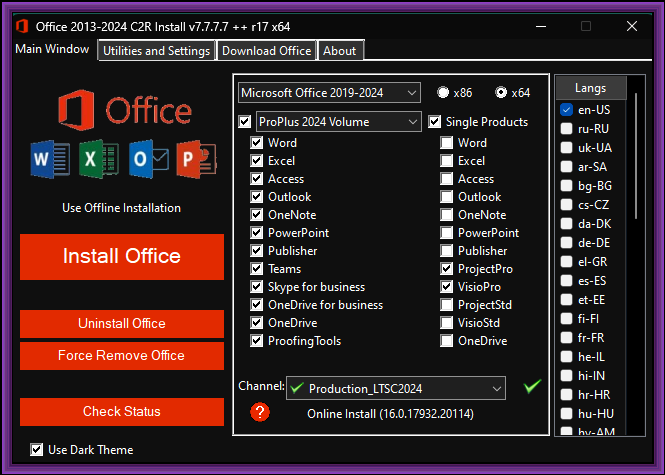Uncheck Publisher in ProPlus list
The image size is (665, 475).
257,251
